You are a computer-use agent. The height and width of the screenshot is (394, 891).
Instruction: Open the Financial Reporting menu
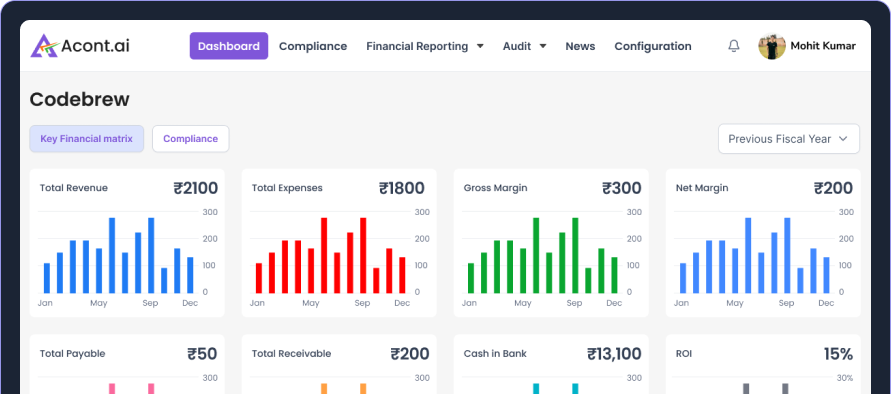tap(417, 46)
